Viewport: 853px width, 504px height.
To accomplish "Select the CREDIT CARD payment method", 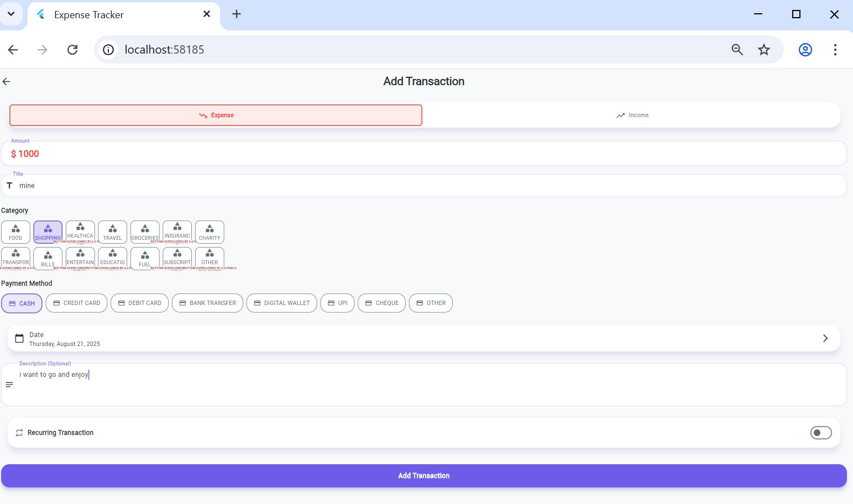I will point(76,303).
